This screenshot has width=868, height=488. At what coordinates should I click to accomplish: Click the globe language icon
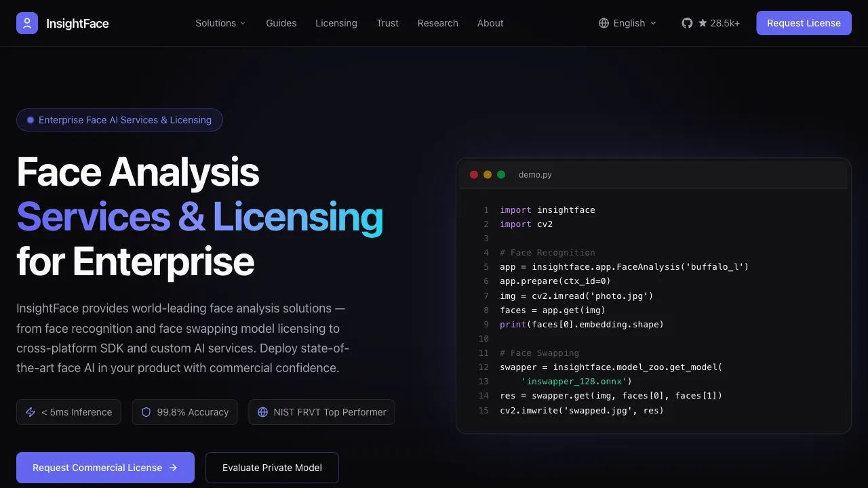tap(604, 23)
